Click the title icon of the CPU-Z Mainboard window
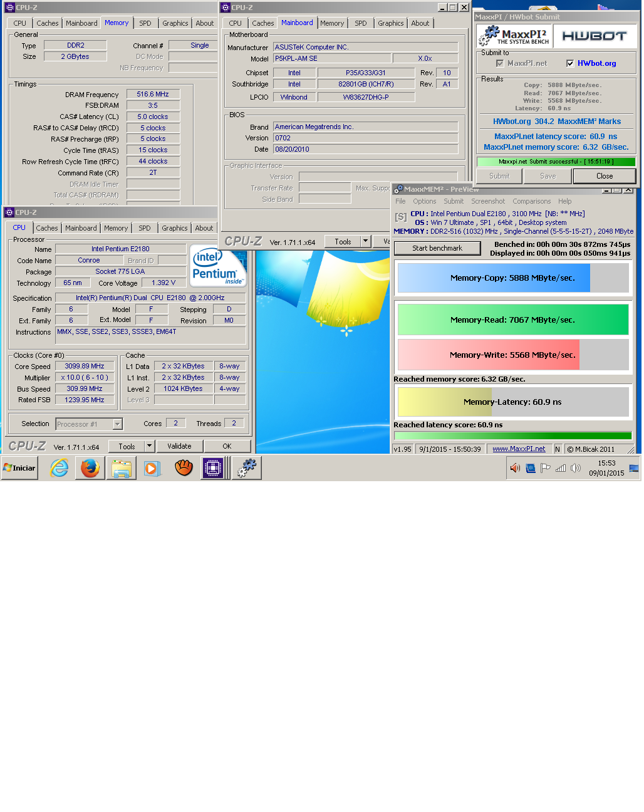Screen dimensions: 644x812 (x=226, y=8)
